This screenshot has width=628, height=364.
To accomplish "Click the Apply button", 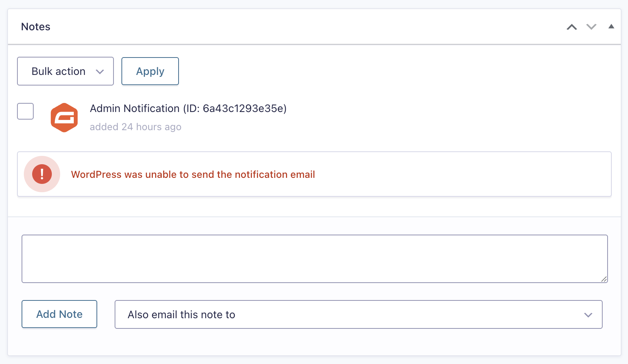I will [150, 71].
